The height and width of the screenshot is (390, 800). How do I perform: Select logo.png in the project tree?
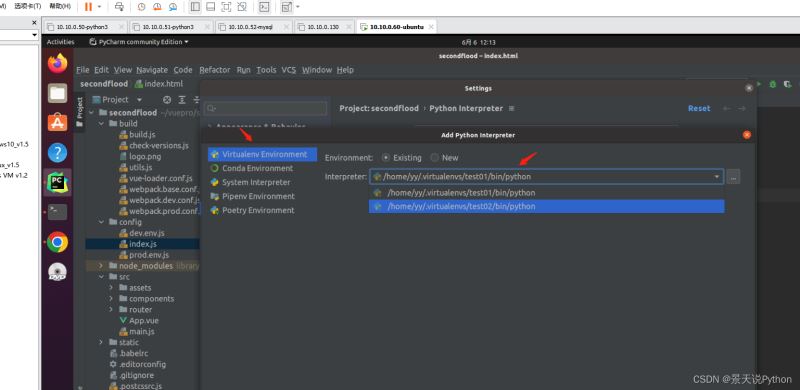tap(145, 156)
